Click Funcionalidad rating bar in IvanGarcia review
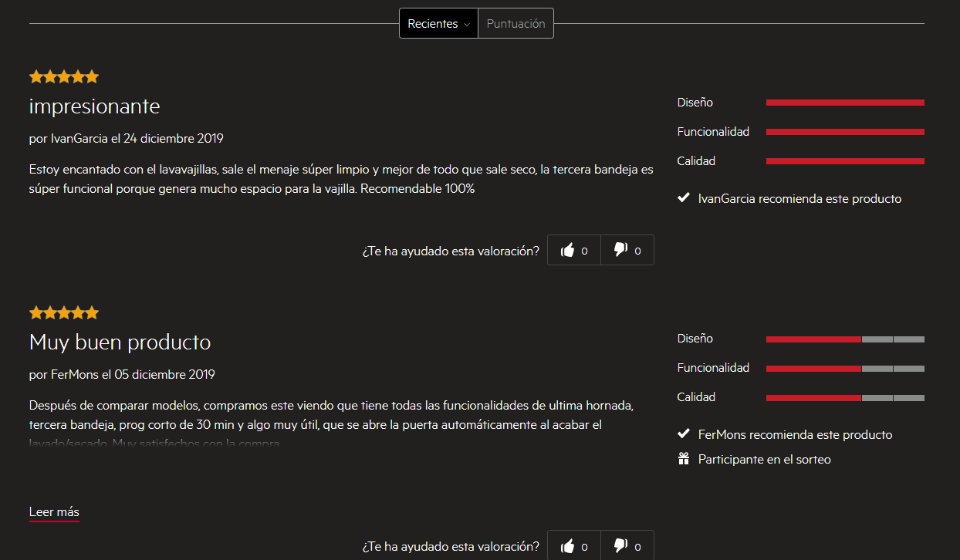Viewport: 960px width, 560px height. 845,132
